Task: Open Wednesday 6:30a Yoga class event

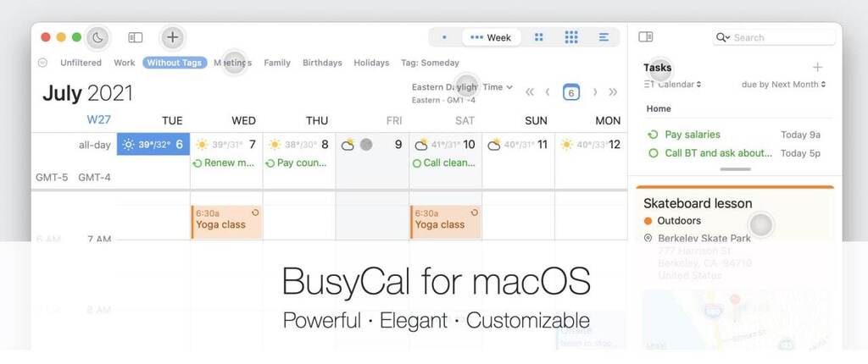Action: pos(226,222)
